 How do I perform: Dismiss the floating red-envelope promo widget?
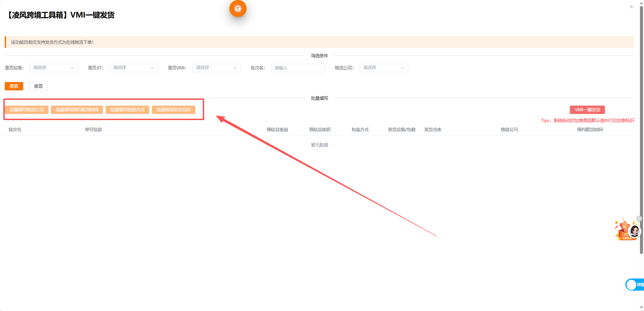[x=639, y=219]
